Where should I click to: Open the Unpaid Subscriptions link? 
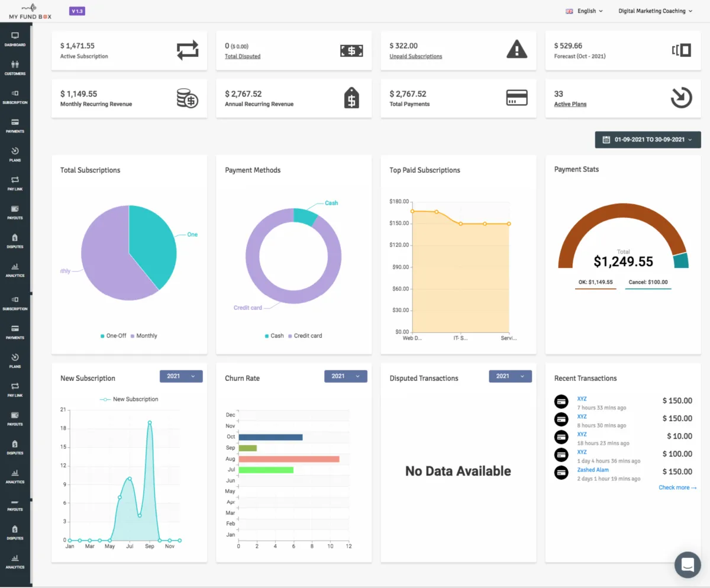click(x=415, y=56)
